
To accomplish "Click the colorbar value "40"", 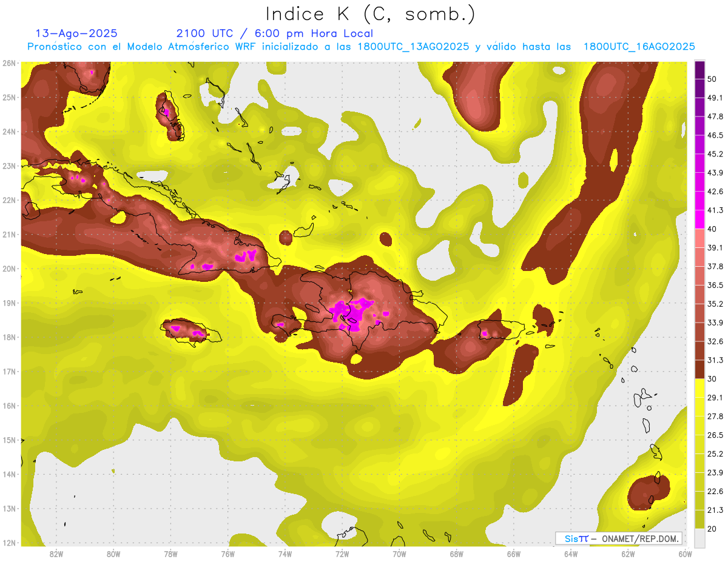I will tap(712, 229).
